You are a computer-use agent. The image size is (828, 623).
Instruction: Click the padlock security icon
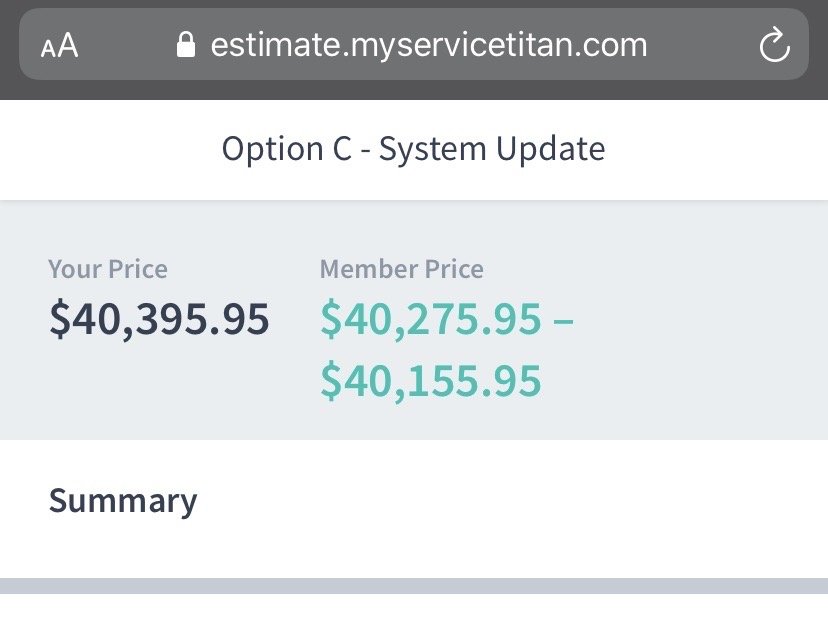coord(185,45)
